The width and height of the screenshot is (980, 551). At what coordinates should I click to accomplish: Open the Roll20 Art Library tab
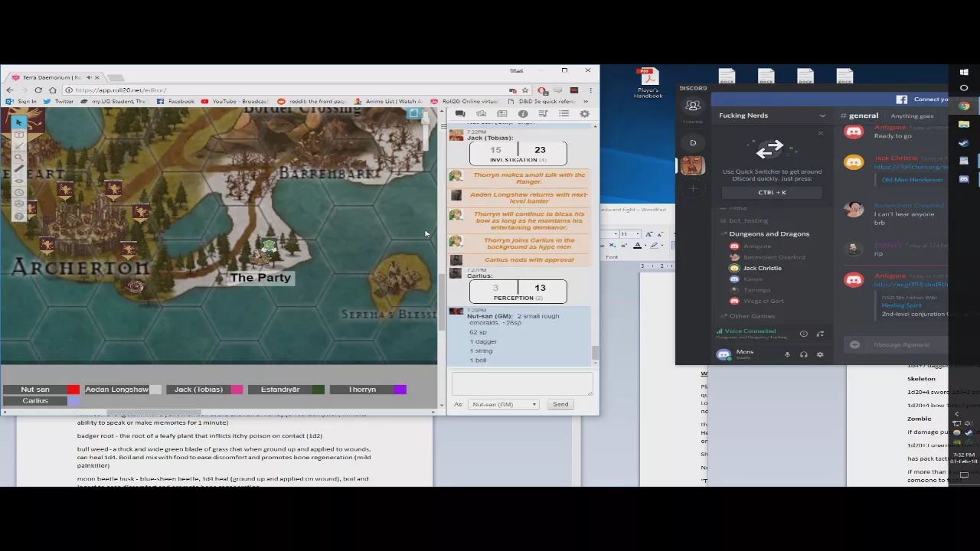point(481,114)
